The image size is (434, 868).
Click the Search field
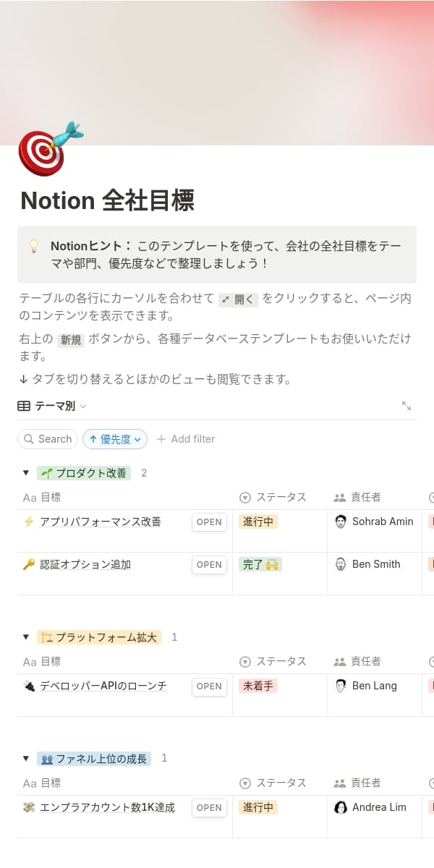[x=48, y=439]
